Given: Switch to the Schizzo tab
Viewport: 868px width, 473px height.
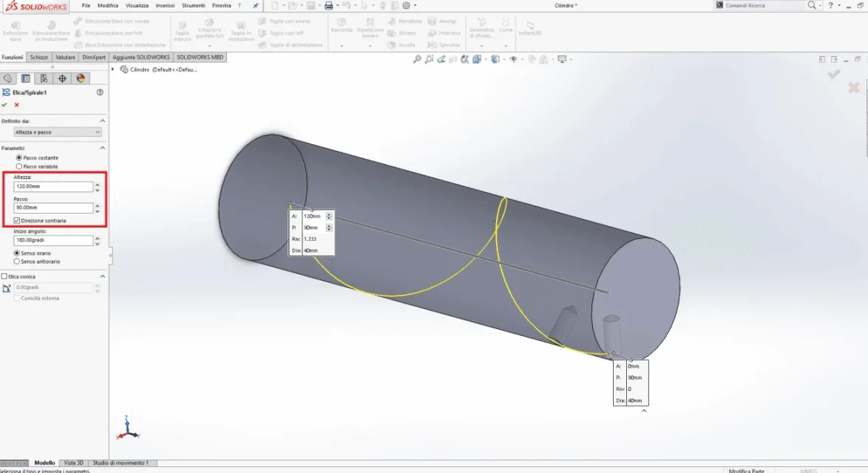Looking at the screenshot, I should 38,57.
